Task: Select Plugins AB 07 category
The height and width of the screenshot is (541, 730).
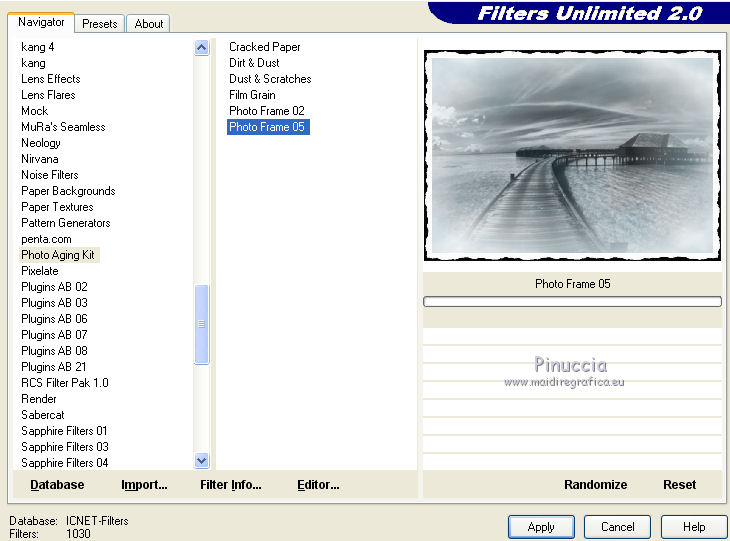Action: [54, 335]
